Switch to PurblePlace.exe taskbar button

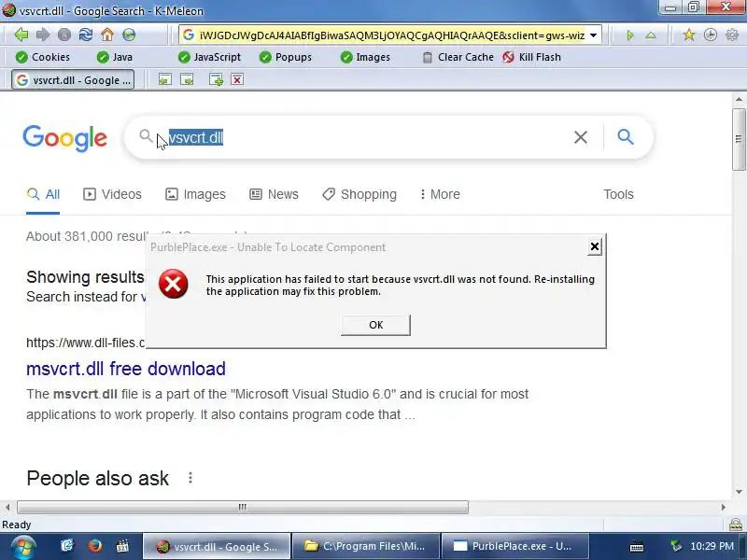tap(515, 546)
